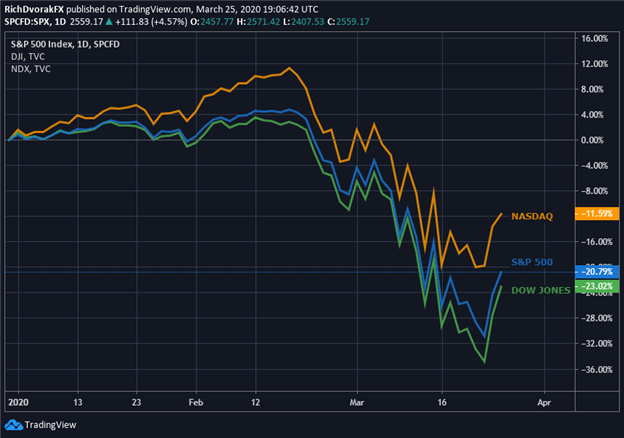Viewport: 624px width, 438px height.
Task: Click the high value 2571.42
Action: pyautogui.click(x=263, y=21)
